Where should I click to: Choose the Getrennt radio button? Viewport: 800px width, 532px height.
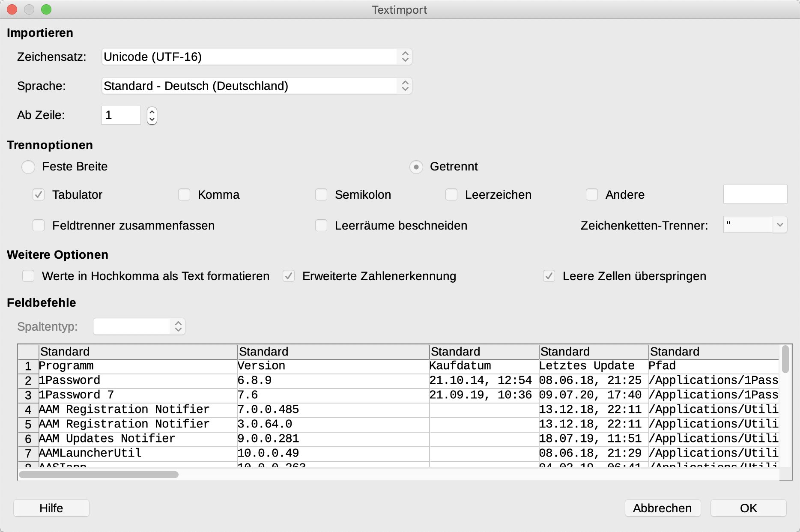tap(416, 167)
